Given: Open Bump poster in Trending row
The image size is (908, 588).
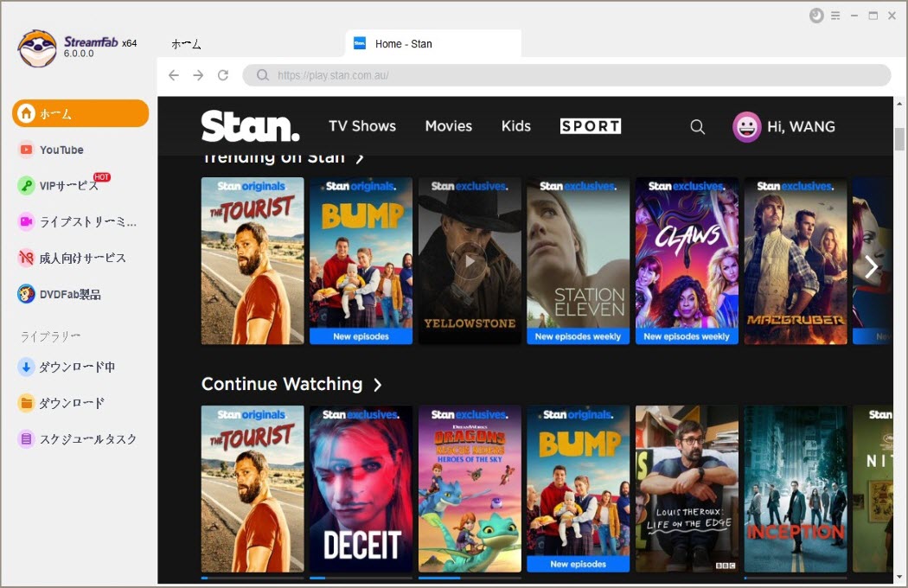Looking at the screenshot, I should pos(361,260).
